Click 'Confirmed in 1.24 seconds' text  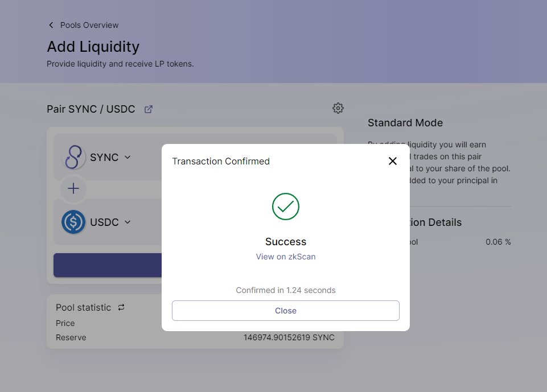(285, 290)
